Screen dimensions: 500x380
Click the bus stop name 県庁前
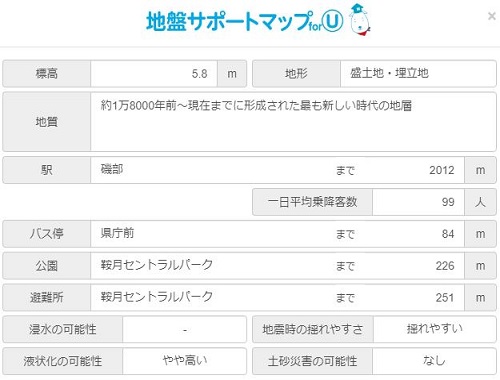tap(117, 233)
